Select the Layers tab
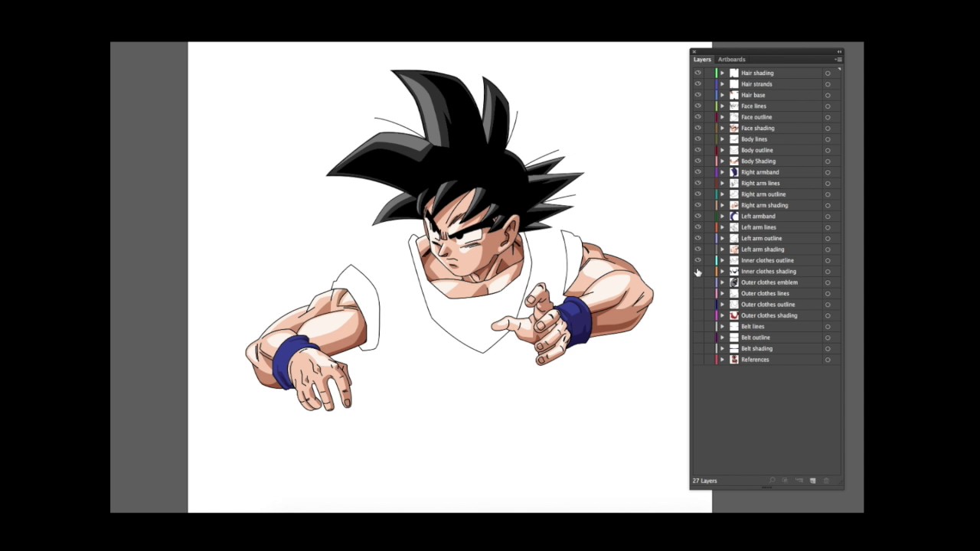 pos(702,60)
